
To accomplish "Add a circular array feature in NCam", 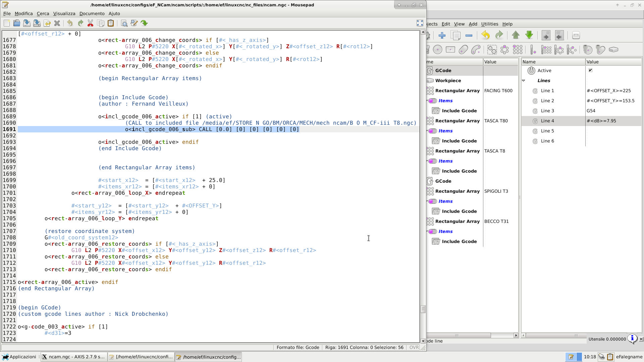I will point(505,50).
